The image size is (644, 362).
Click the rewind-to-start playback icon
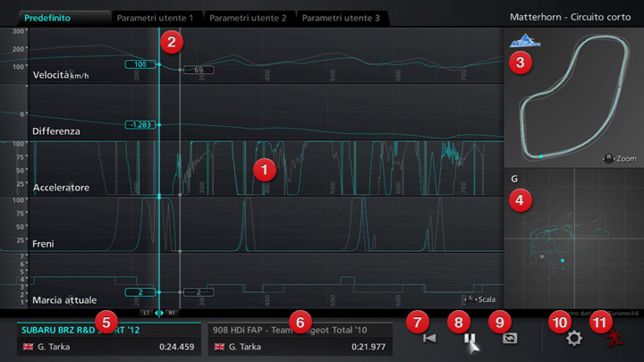429,339
